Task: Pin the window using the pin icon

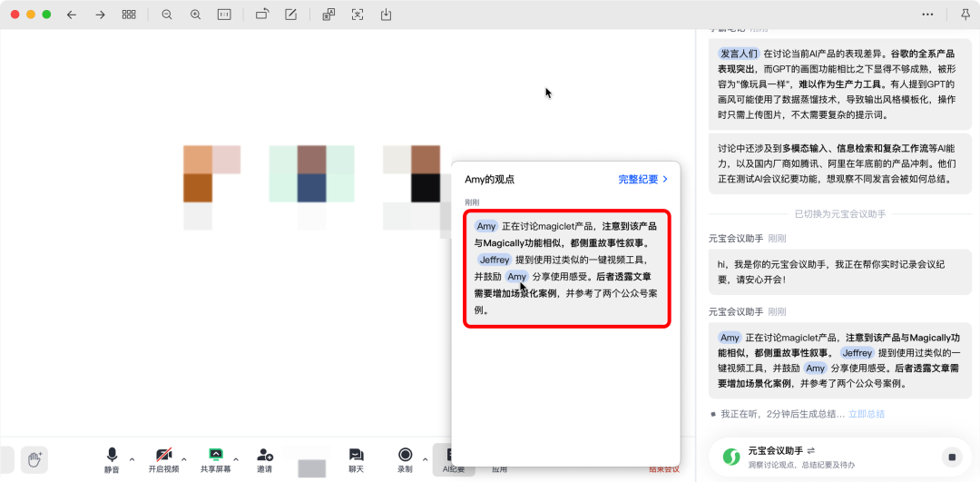Action: (967, 15)
